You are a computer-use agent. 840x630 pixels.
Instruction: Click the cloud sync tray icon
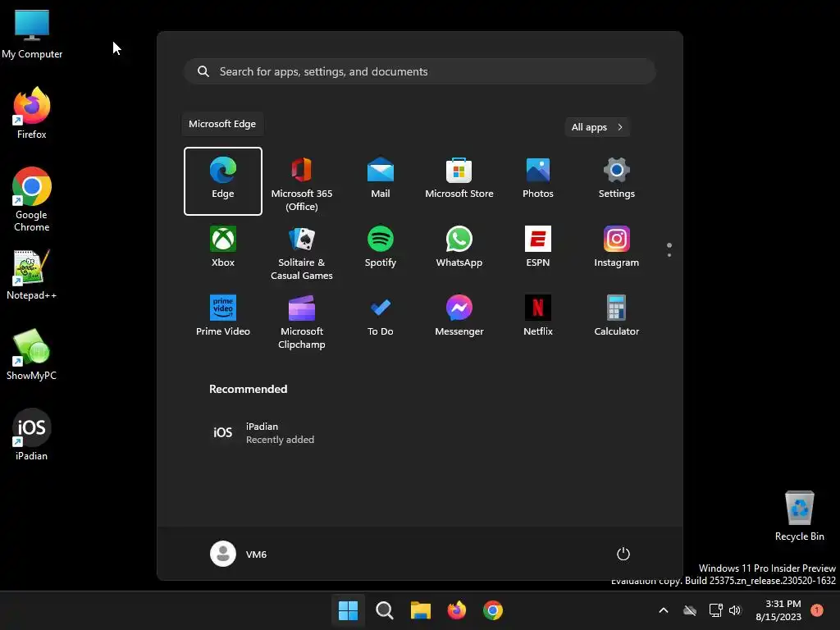(690, 610)
